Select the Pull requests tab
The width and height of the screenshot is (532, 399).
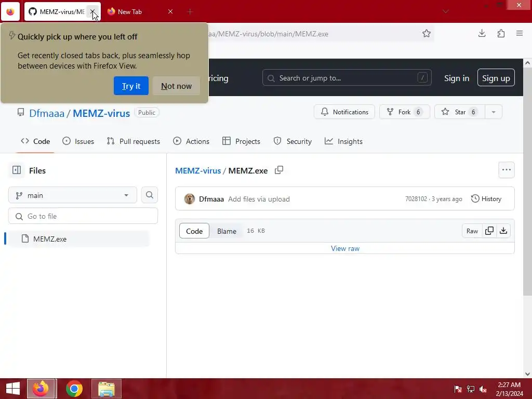133,141
